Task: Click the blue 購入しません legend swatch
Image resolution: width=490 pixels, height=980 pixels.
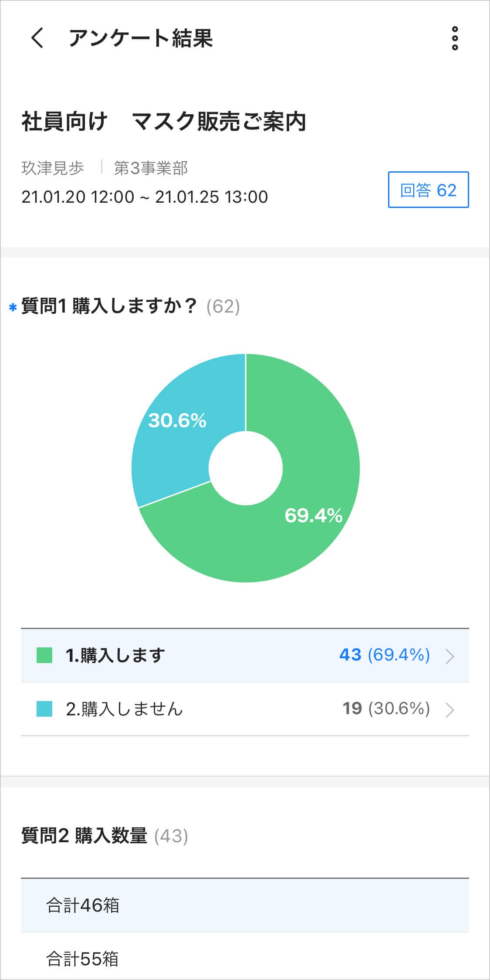Action: (x=44, y=709)
